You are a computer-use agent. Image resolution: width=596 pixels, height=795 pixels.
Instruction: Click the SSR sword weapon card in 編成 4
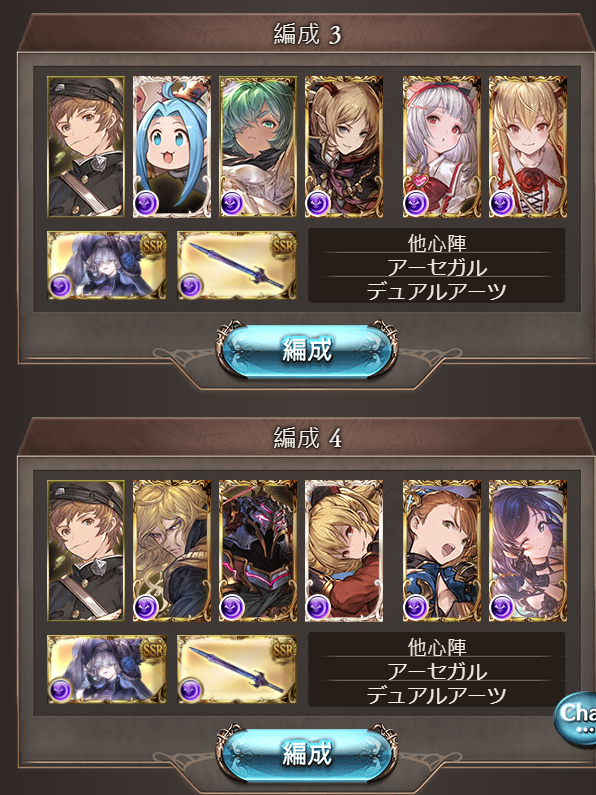237,669
